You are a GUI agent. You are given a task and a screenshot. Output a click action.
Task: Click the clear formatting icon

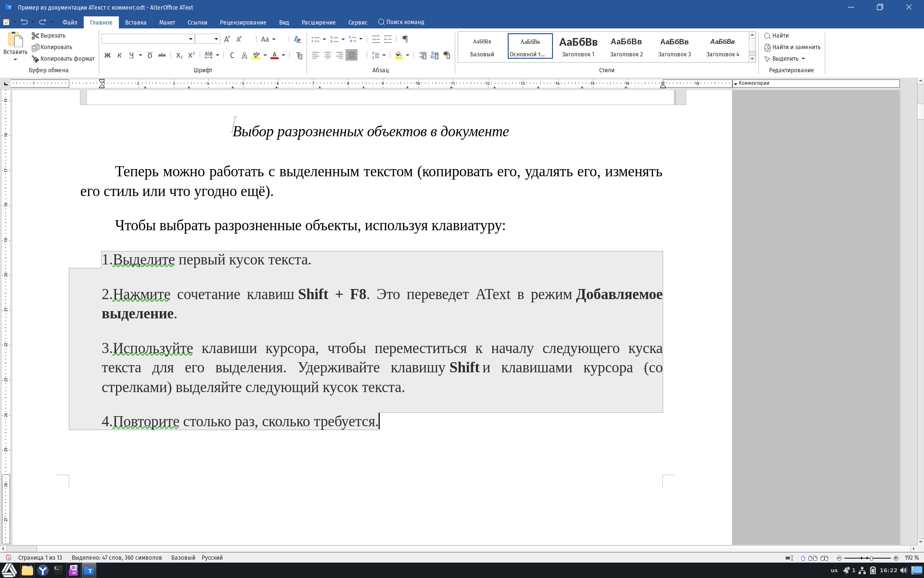(297, 39)
